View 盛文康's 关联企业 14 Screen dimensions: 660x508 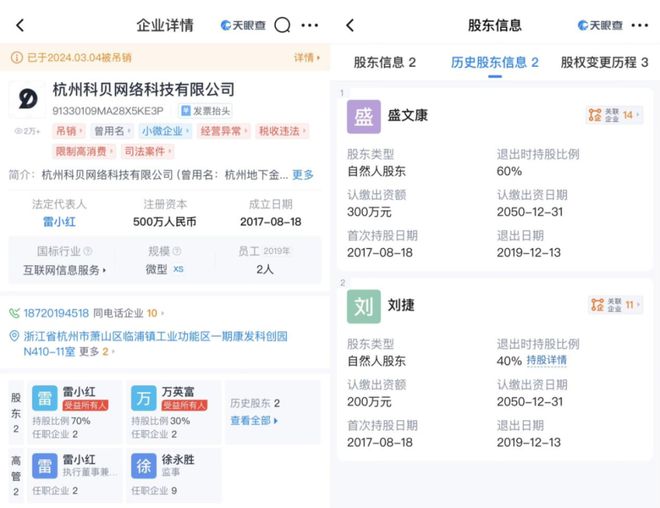click(x=614, y=115)
